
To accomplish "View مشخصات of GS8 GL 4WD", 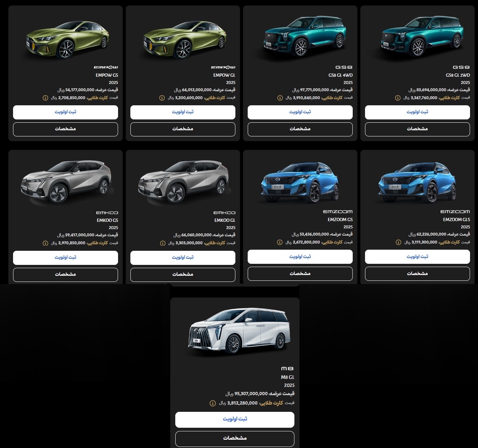I will click(x=300, y=129).
